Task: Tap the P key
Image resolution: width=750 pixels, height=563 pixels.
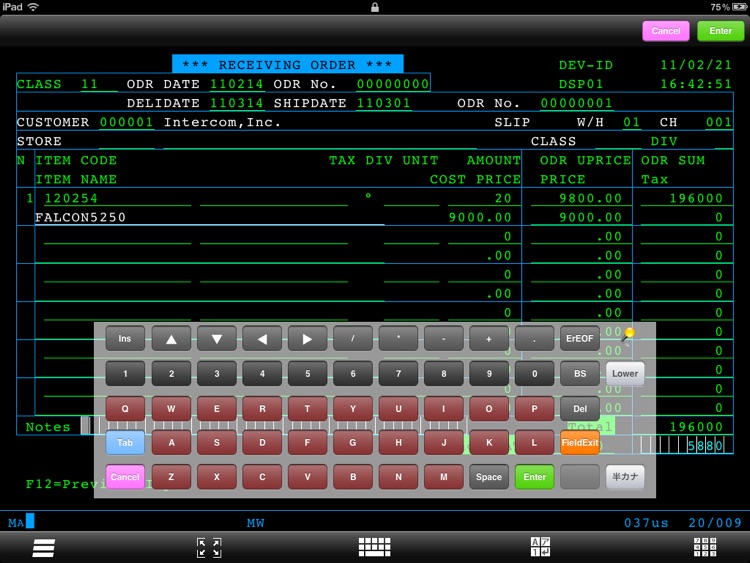Action: [x=534, y=409]
